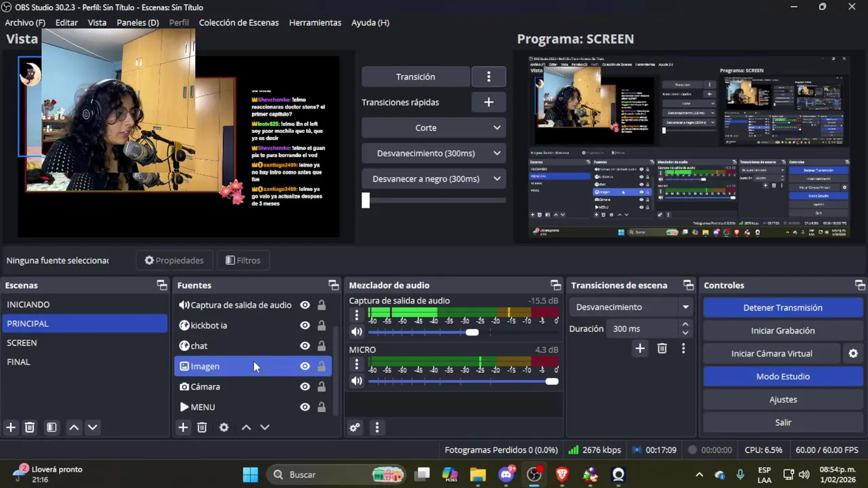The image size is (868, 488).
Task: Hide Captura de salida de audio source
Action: tap(305, 305)
